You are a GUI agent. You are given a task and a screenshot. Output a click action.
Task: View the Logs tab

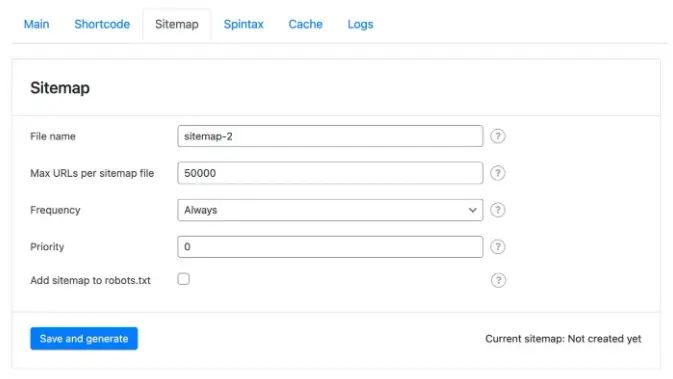360,24
